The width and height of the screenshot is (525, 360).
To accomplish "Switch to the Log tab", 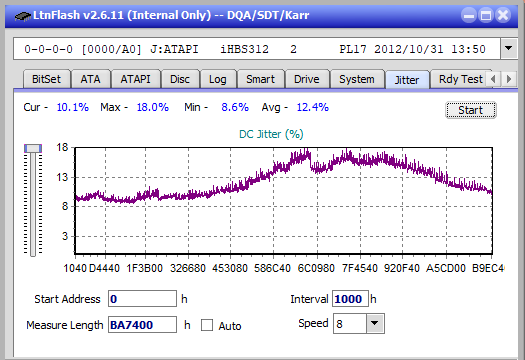I will pos(218,79).
